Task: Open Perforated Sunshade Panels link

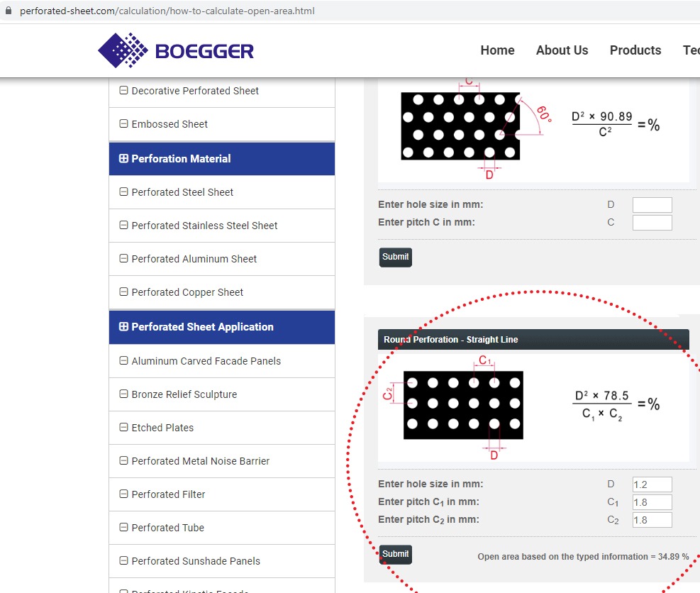Action: (x=196, y=561)
